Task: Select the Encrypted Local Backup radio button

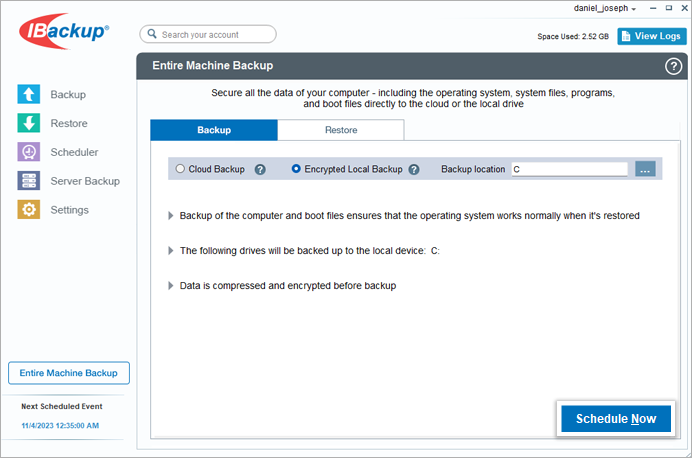Action: pyautogui.click(x=296, y=169)
